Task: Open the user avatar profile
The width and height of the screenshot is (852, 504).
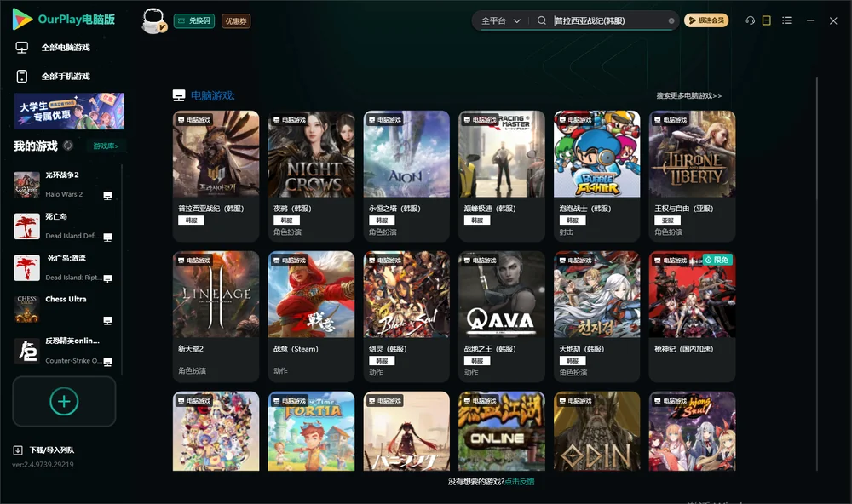Action: tap(153, 20)
